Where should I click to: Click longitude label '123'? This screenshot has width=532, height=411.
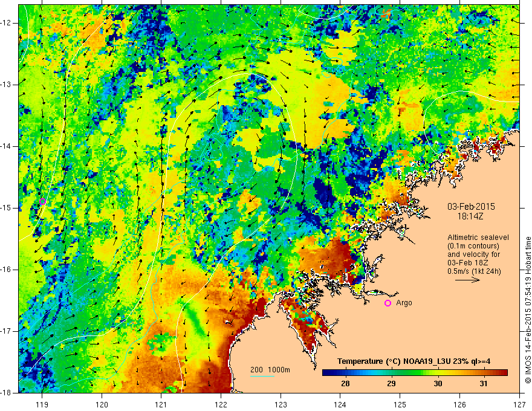pyautogui.click(x=281, y=404)
